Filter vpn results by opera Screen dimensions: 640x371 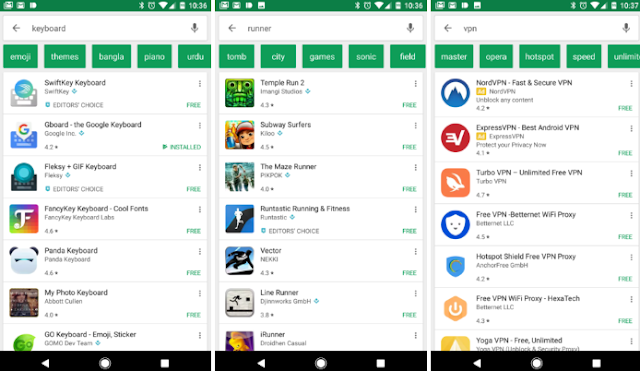point(496,56)
